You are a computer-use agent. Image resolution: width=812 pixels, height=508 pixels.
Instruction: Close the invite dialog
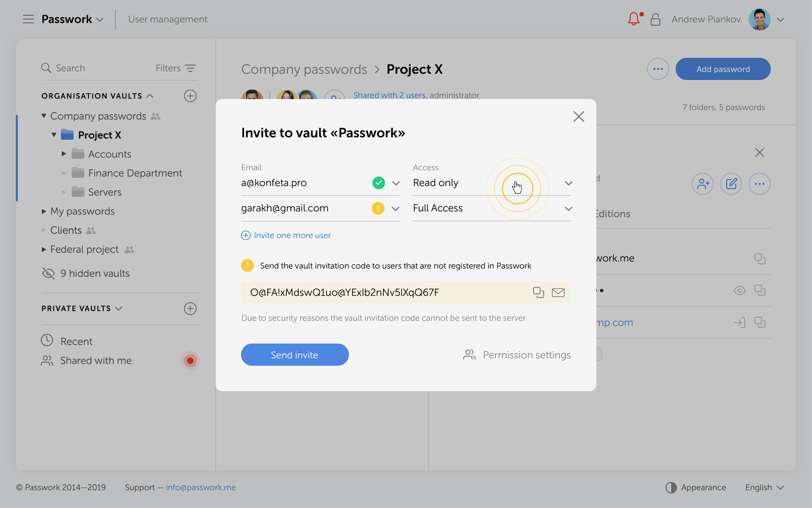pos(579,116)
